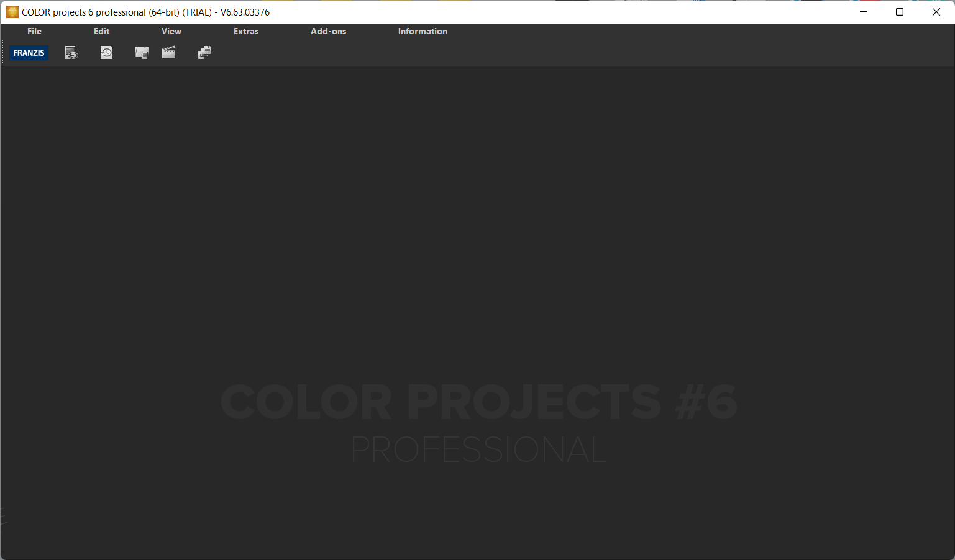
Task: Open the history clock icon
Action: pos(107,53)
